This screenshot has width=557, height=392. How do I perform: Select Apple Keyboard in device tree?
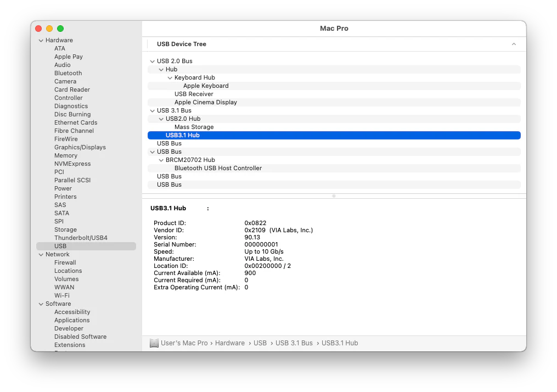(x=206, y=86)
